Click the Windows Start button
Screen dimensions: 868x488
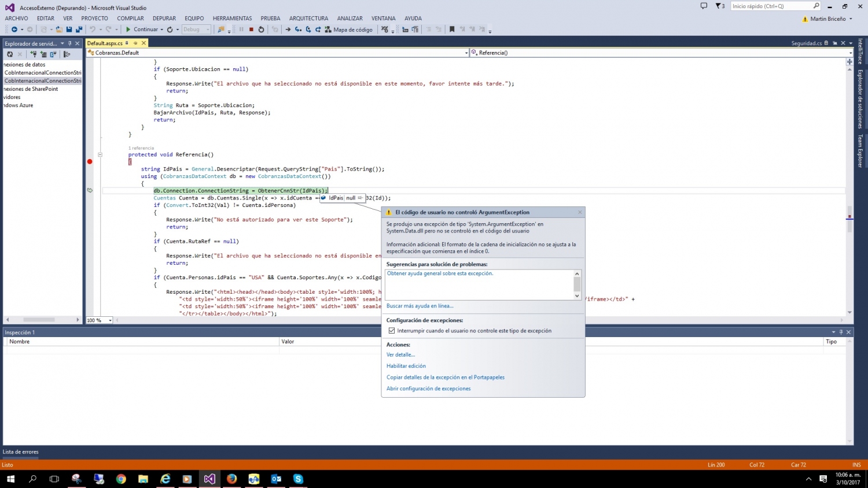point(10,479)
